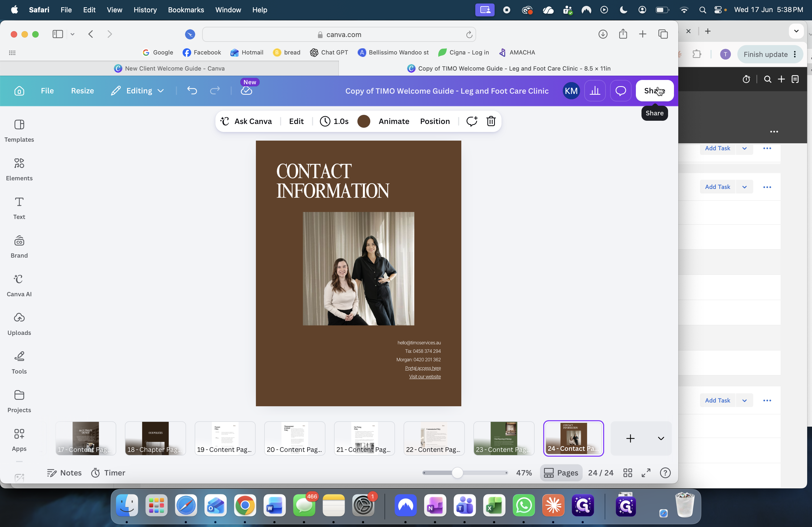Toggle Safari sidebar
Viewport: 812px width, 527px height.
(58, 34)
